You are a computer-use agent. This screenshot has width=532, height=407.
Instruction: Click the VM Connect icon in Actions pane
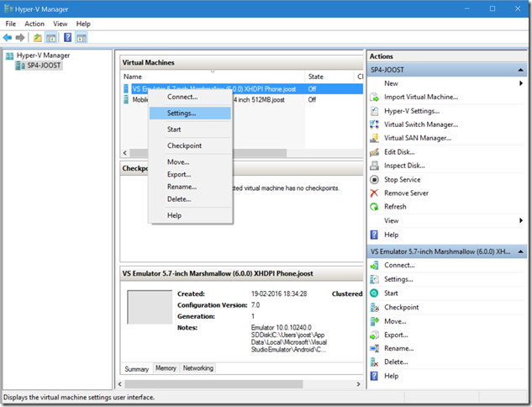pyautogui.click(x=374, y=266)
